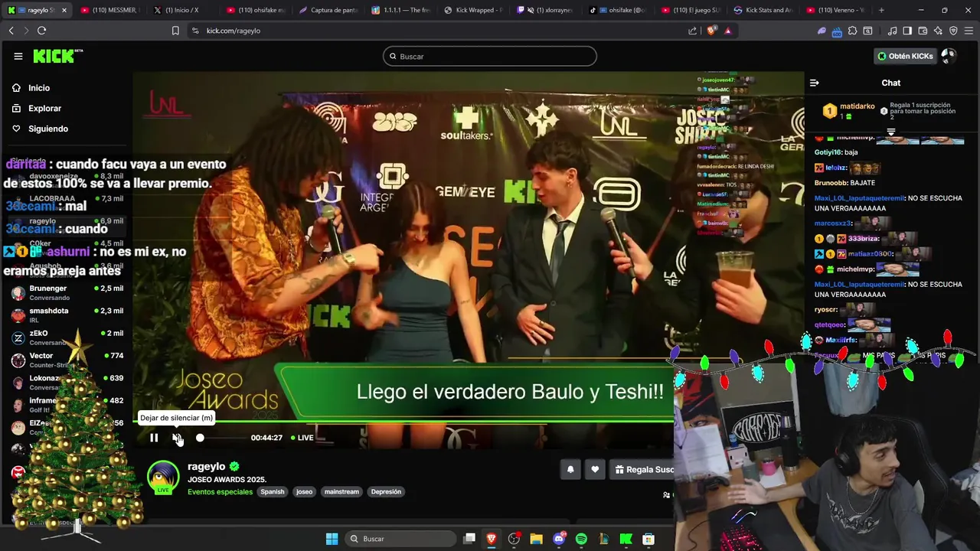The height and width of the screenshot is (551, 980).
Task: Open Explorar in the sidebar
Action: [x=44, y=109]
